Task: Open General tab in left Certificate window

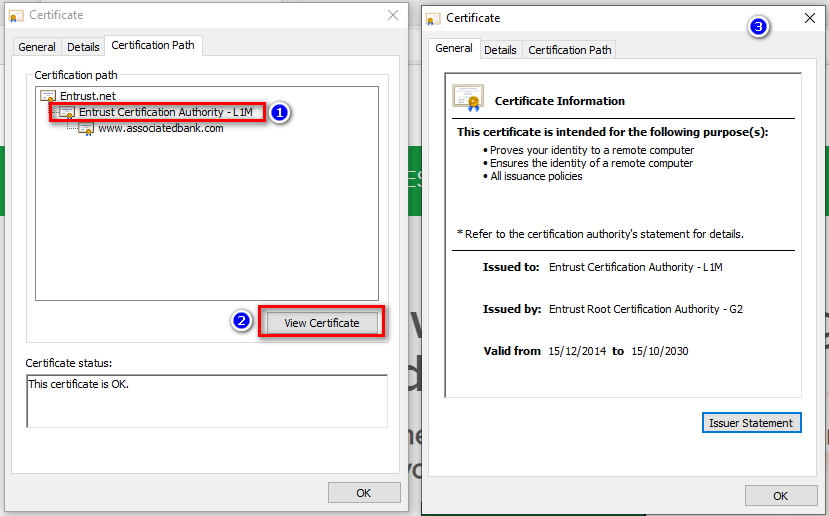Action: click(36, 47)
